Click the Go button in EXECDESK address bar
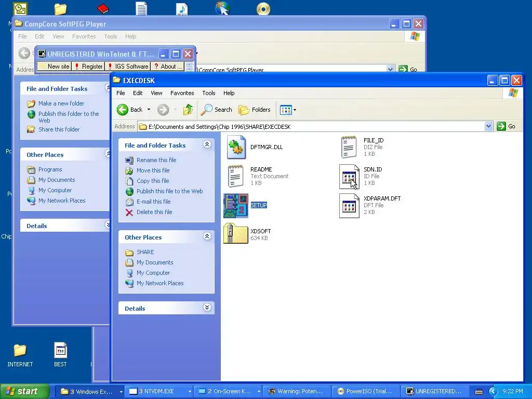 pyautogui.click(x=506, y=127)
